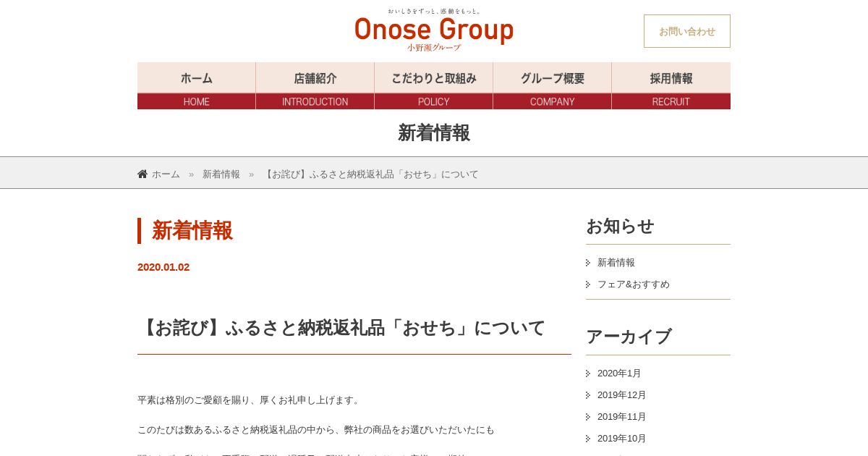Open the お問い合わせ contact button
The height and width of the screenshot is (456, 868).
point(687,31)
